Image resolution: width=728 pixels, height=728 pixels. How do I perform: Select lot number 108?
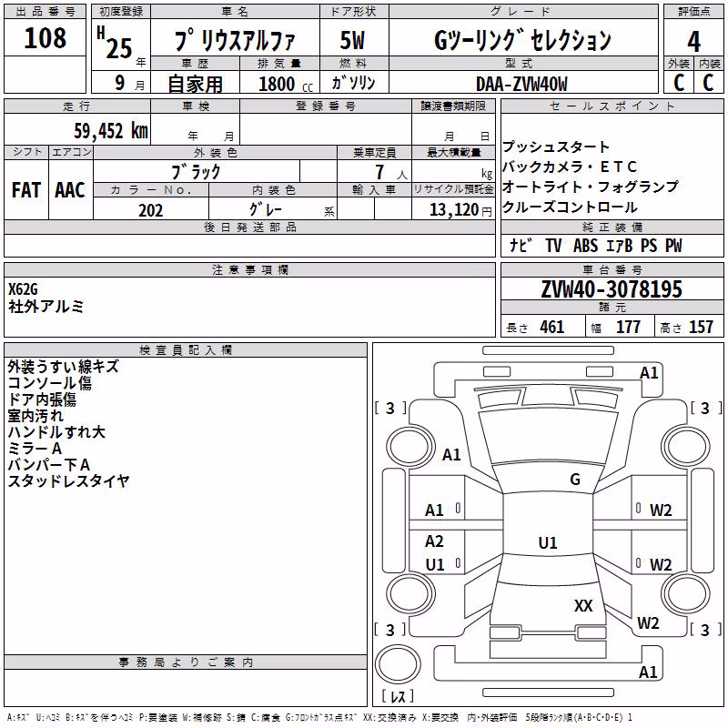click(45, 38)
